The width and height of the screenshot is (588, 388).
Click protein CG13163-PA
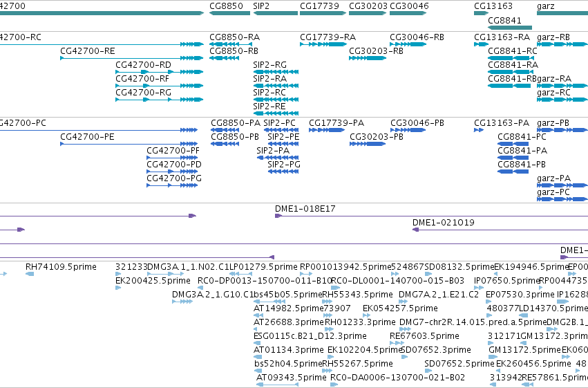click(x=479, y=130)
